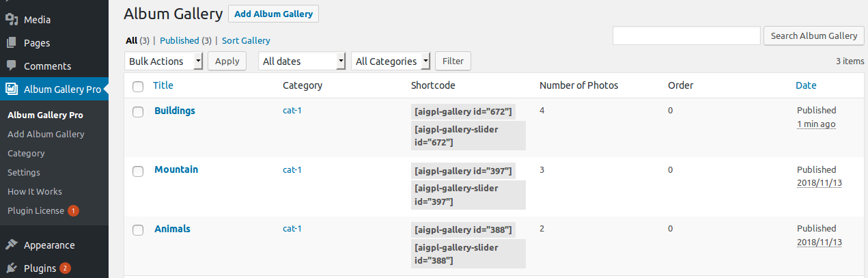
Task: Click the Plugins update count badge
Action: (65, 268)
